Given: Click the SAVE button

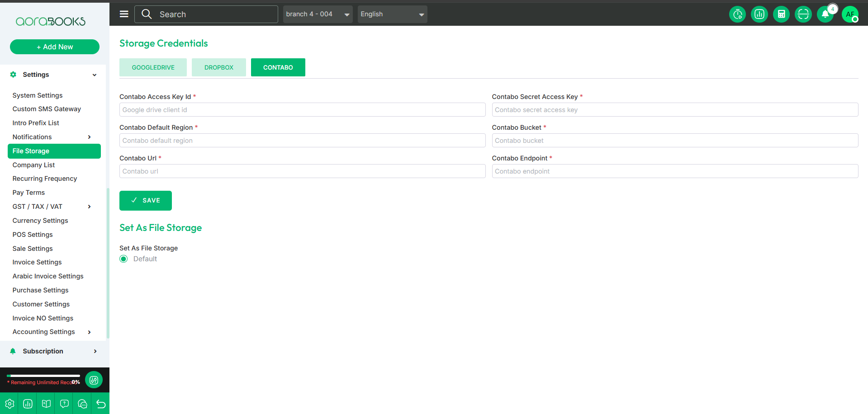Looking at the screenshot, I should pyautogui.click(x=146, y=201).
